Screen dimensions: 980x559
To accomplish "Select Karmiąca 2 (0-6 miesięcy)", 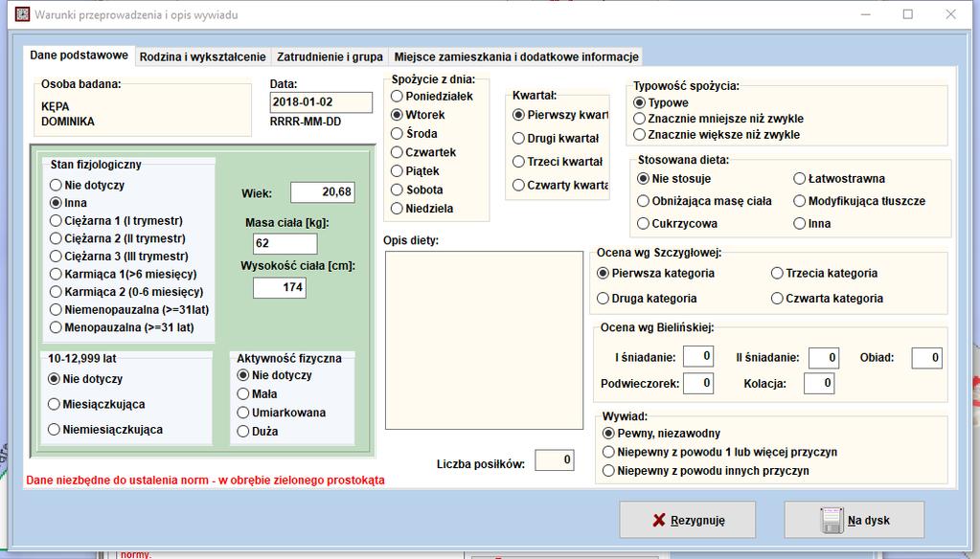I will pos(126,292).
